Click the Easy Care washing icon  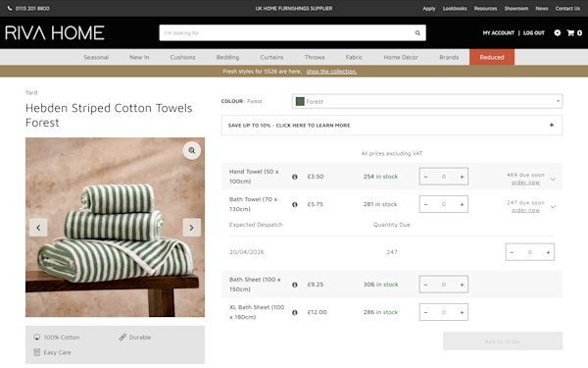(37, 352)
